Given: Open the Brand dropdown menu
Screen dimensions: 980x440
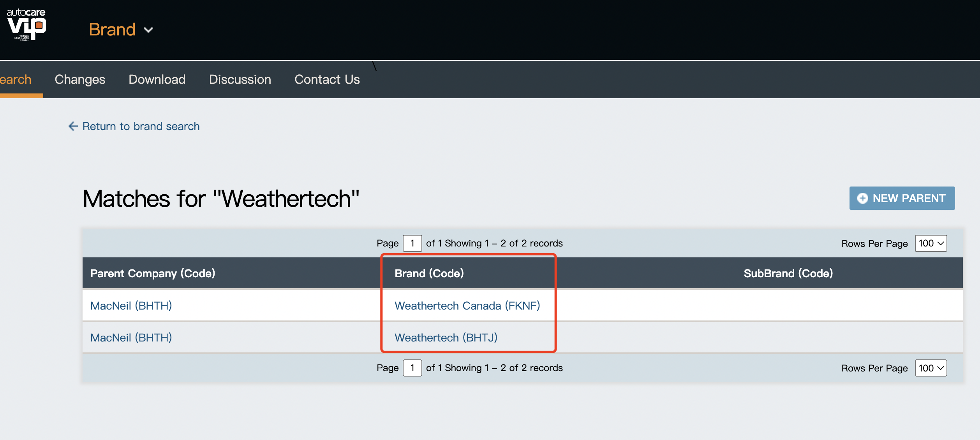Looking at the screenshot, I should (x=121, y=30).
